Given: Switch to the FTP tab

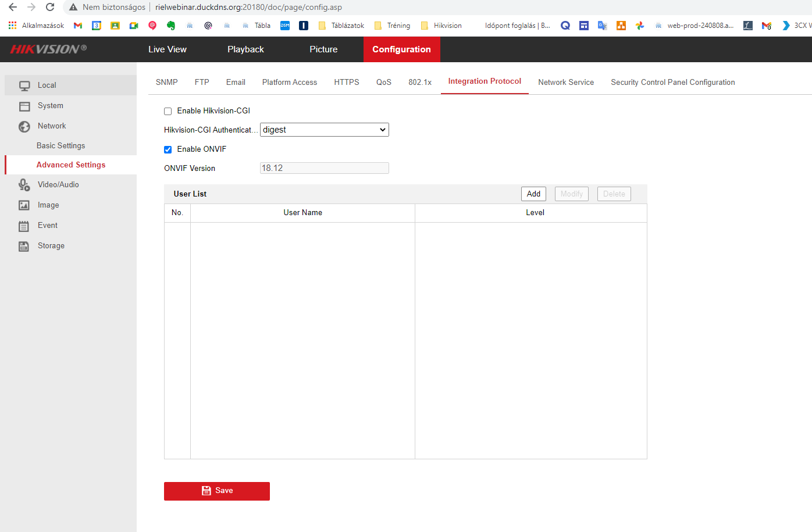Looking at the screenshot, I should (202, 82).
